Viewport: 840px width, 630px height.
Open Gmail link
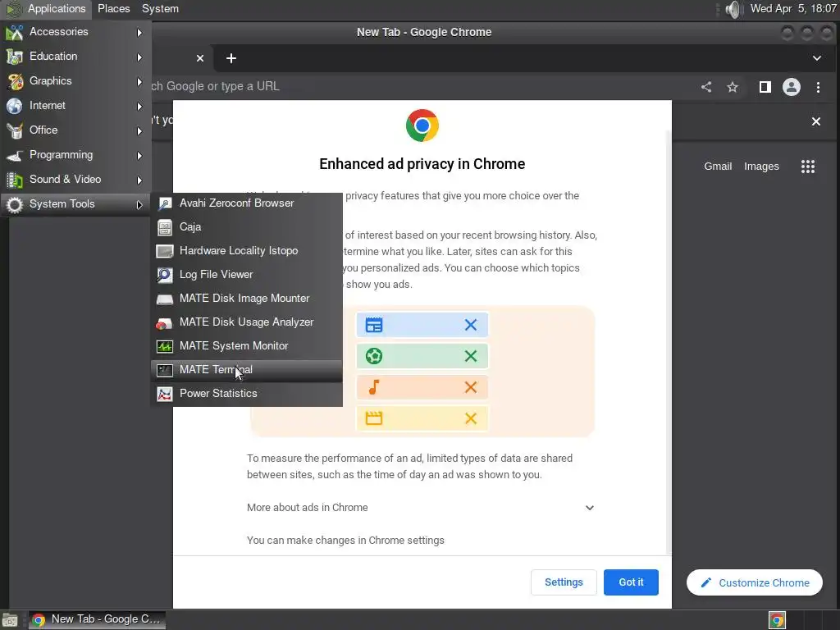pyautogui.click(x=718, y=167)
